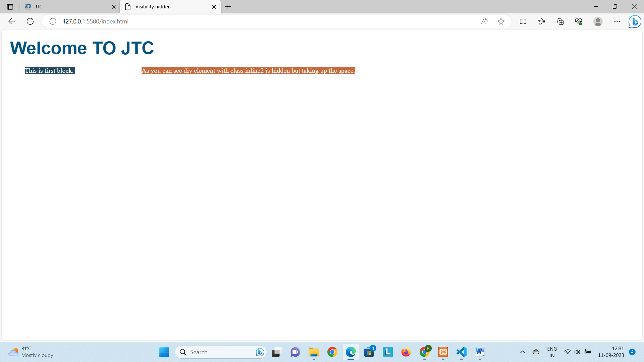Open Browser essentials heart icon
Image resolution: width=644 pixels, height=362 pixels.
579,21
